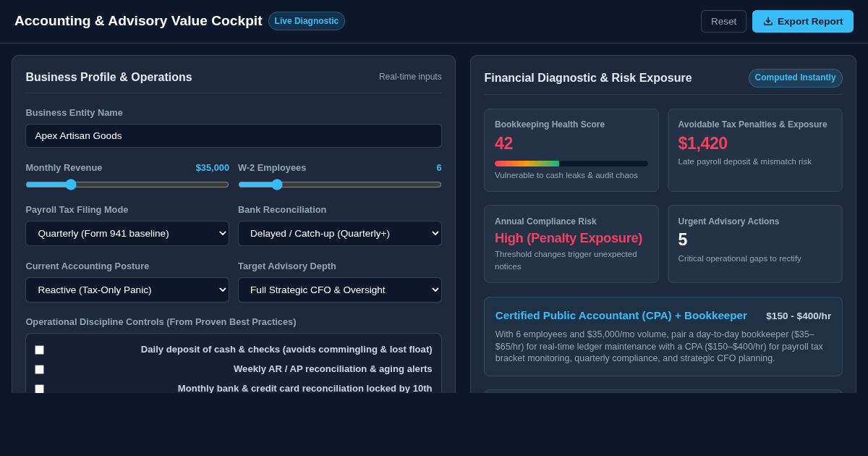Click the Vulnerable to cash leaks note
Screen dimensions: 868x456
point(566,175)
